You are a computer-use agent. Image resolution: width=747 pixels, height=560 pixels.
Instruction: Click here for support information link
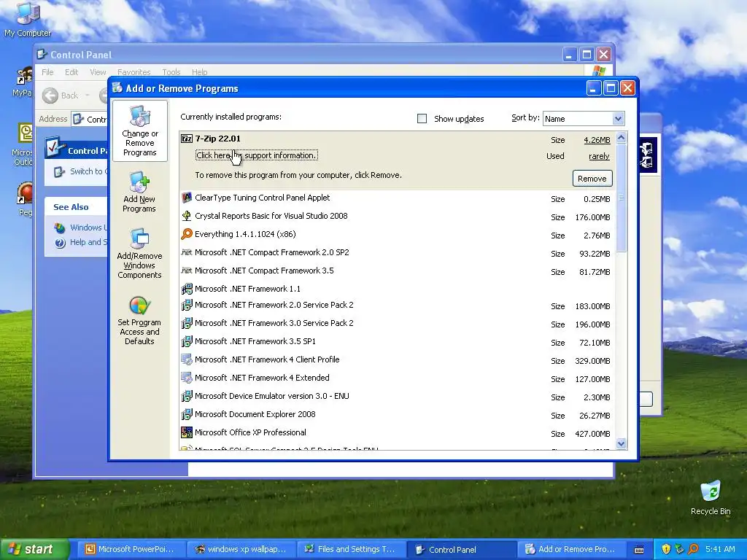pyautogui.click(x=256, y=155)
